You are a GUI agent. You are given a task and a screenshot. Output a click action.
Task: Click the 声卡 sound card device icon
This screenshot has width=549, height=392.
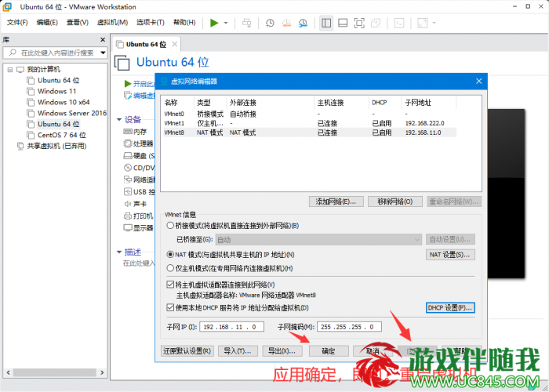pos(128,204)
